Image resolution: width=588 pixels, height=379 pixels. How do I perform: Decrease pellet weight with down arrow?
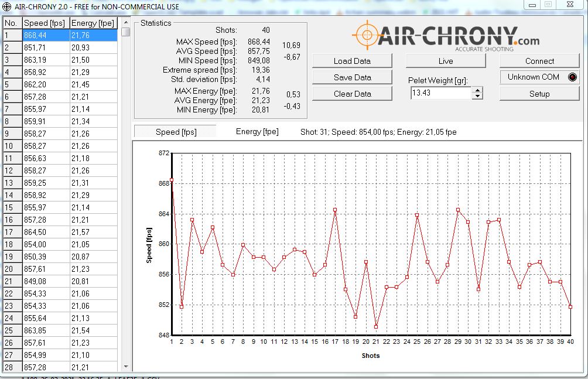point(477,96)
